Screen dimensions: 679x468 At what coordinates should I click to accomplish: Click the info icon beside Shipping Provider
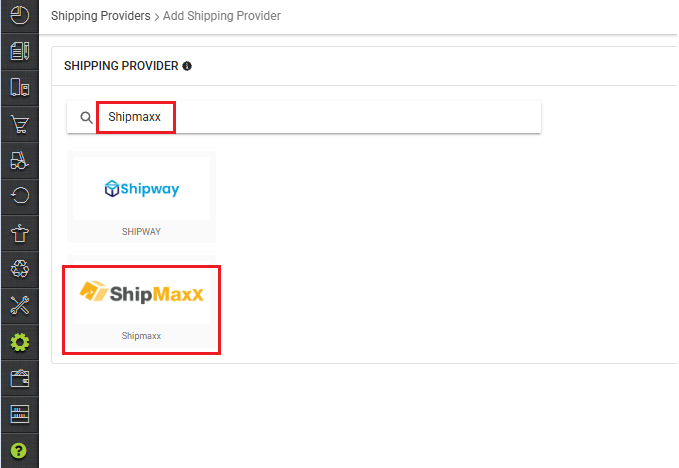pos(187,66)
